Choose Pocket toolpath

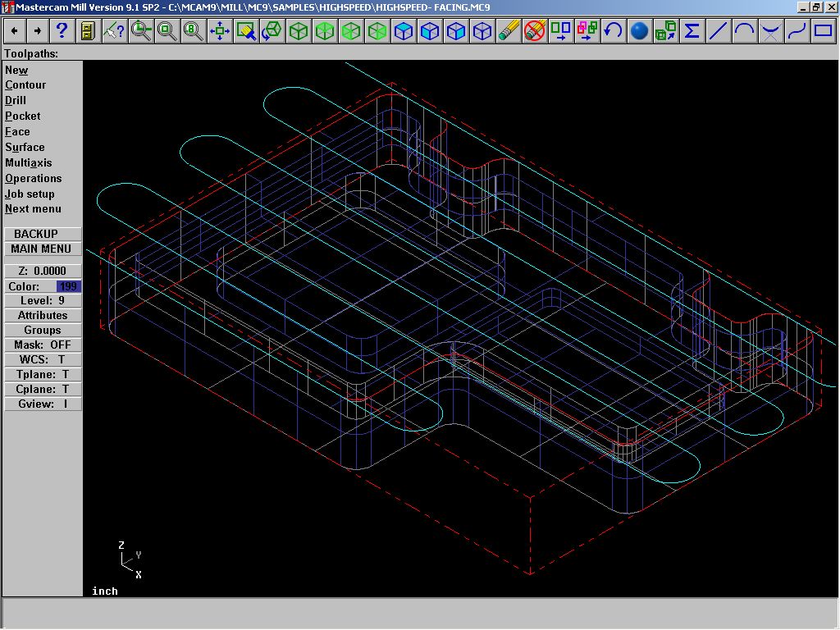pos(22,116)
